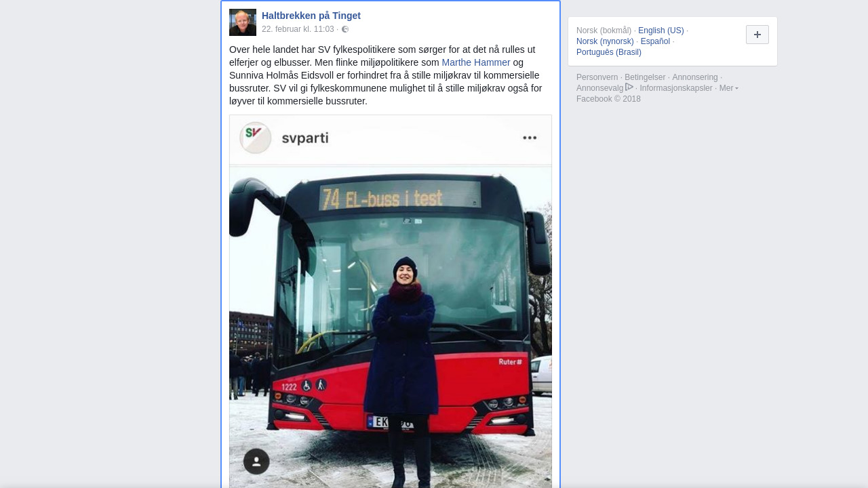Click the AdChoices triangle icon next to Annonsevalg
The width and height of the screenshot is (868, 488).
[629, 87]
